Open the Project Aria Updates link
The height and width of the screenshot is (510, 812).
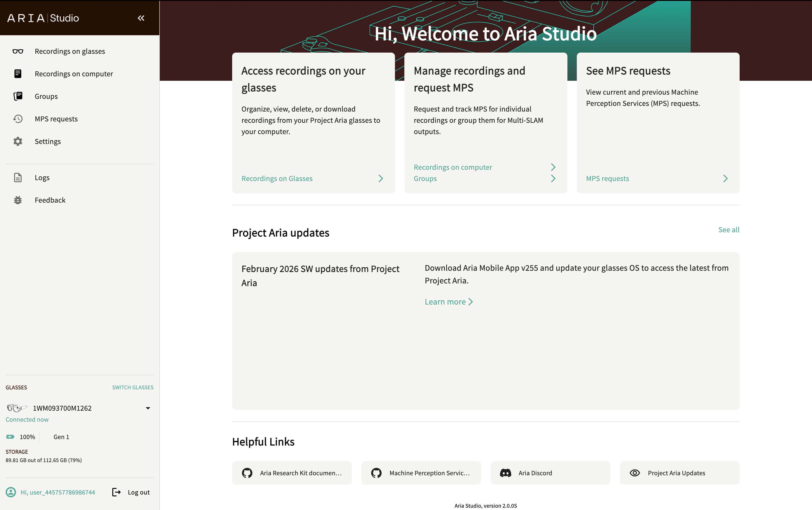679,473
